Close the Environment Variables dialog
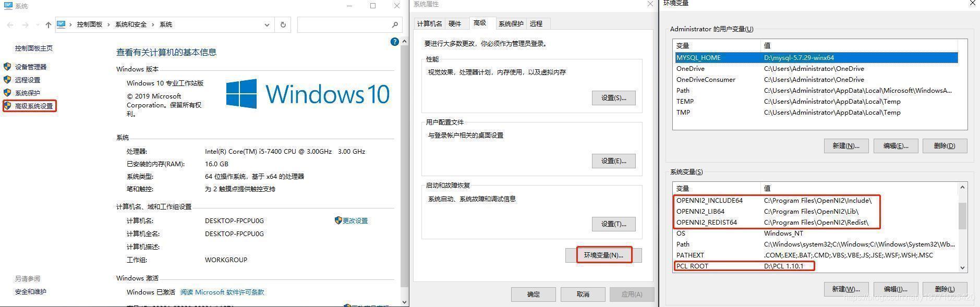The image size is (980, 307). coord(973,3)
